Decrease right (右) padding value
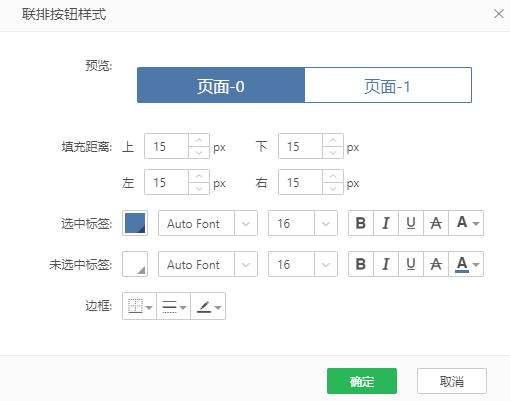The image size is (510, 401). [x=333, y=188]
